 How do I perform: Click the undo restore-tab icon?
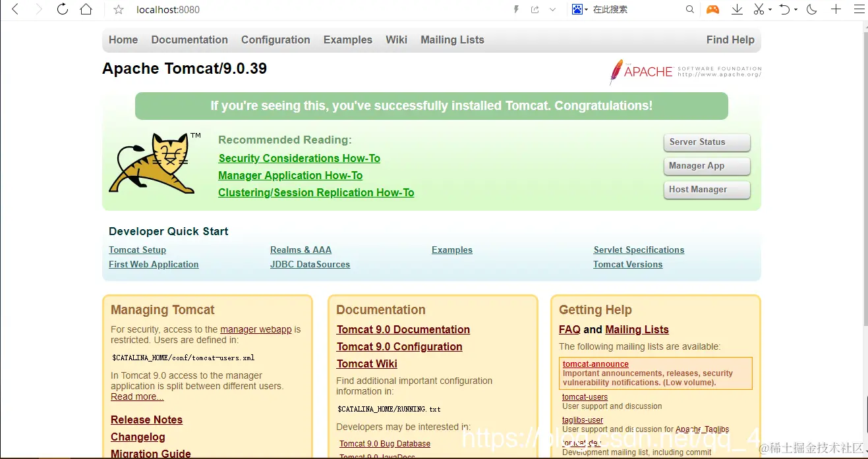click(784, 9)
